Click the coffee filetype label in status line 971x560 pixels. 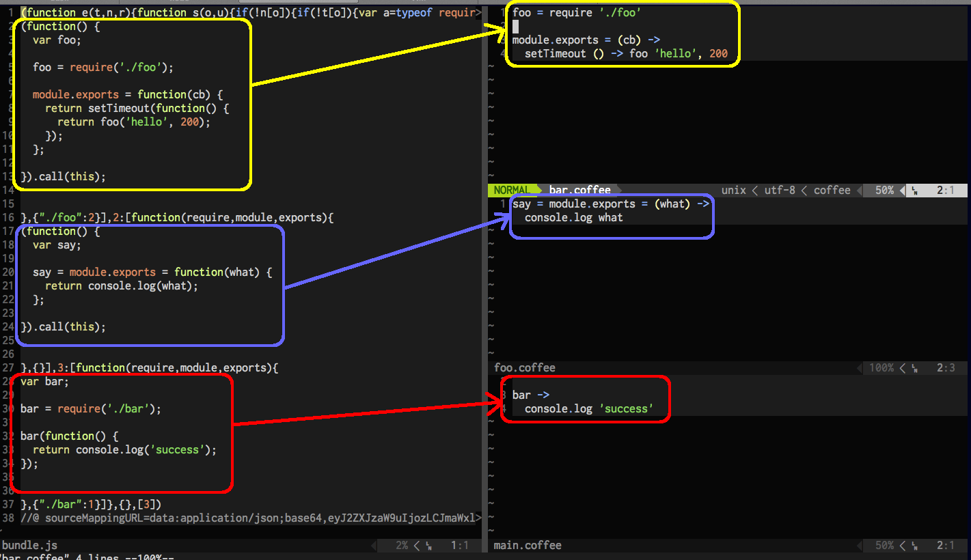coord(832,191)
